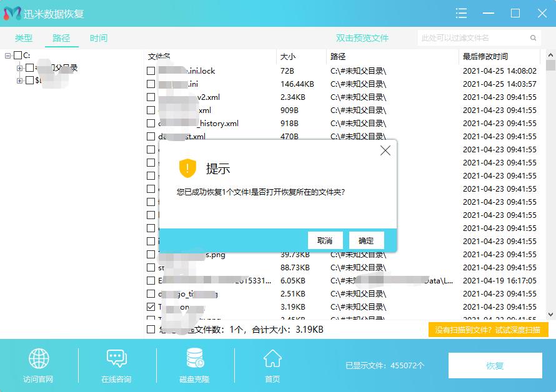This screenshot has width=556, height=392.
Task: Click the search magnifier in filter box
Action: tap(534, 37)
